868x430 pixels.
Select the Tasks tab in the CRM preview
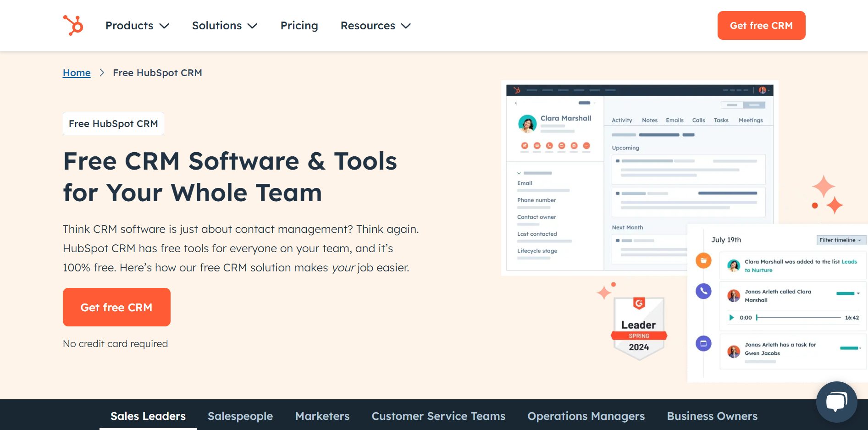click(721, 120)
